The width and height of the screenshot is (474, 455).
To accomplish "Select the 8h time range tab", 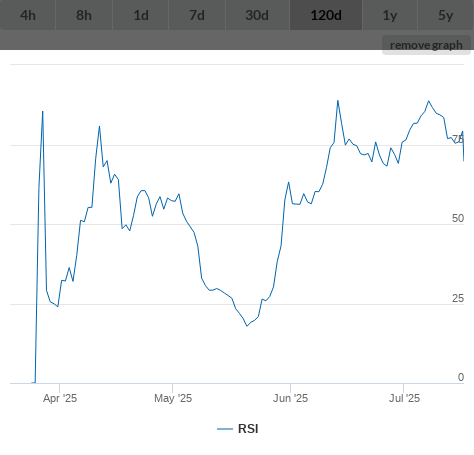I will (84, 15).
